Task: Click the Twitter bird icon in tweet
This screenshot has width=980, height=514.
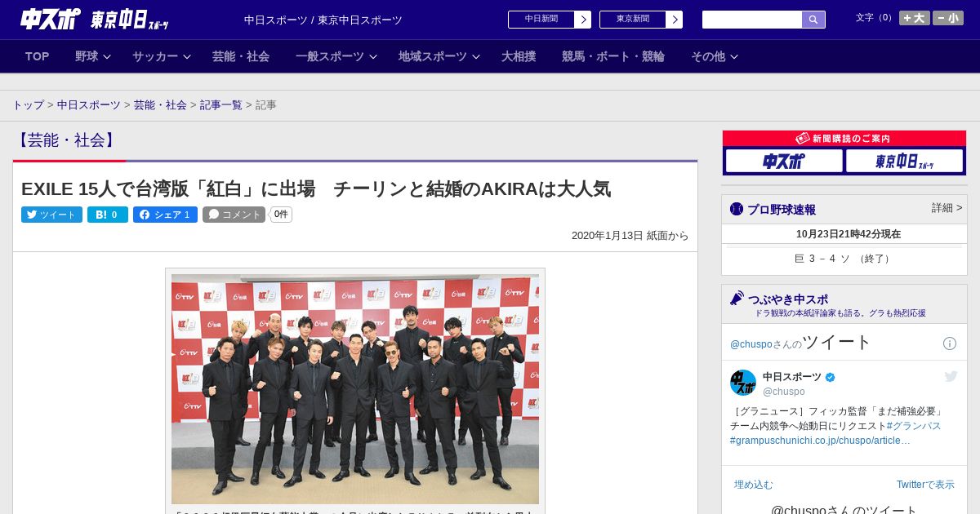Action: 951,376
